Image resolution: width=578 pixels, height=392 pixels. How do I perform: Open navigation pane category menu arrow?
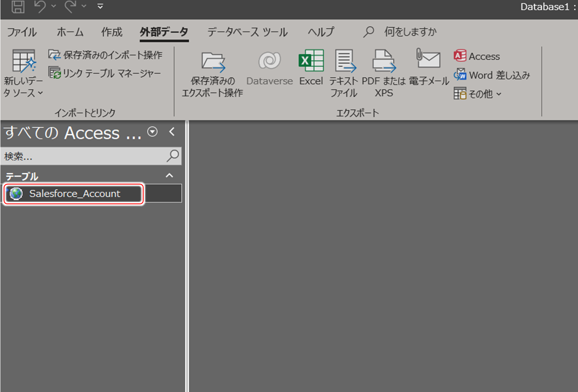[x=152, y=131]
